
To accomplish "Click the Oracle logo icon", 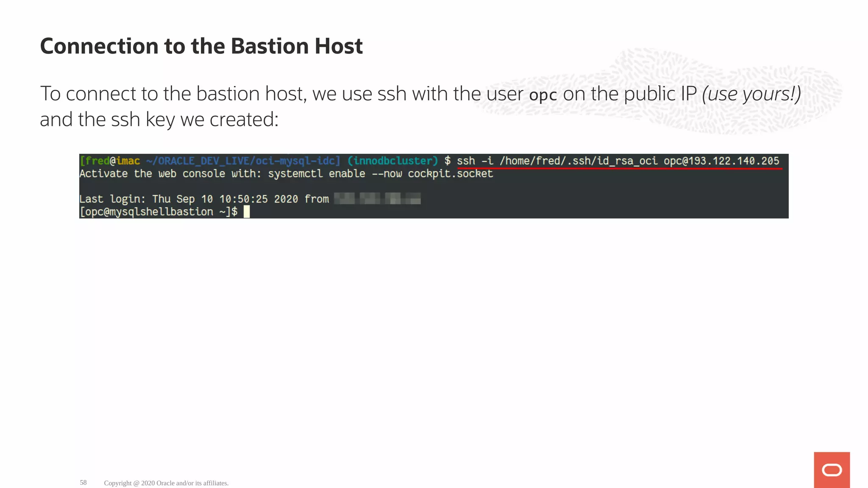I will pos(832,470).
